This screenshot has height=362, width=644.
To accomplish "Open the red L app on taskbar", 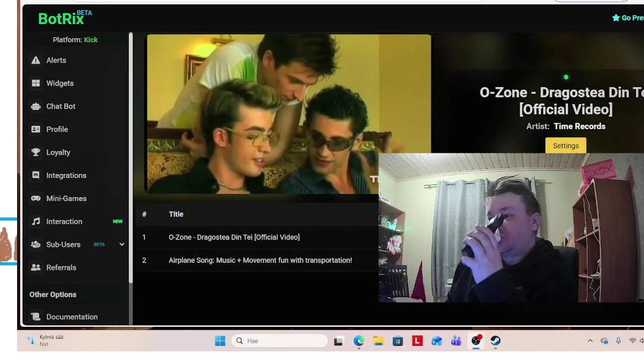I will pyautogui.click(x=417, y=341).
